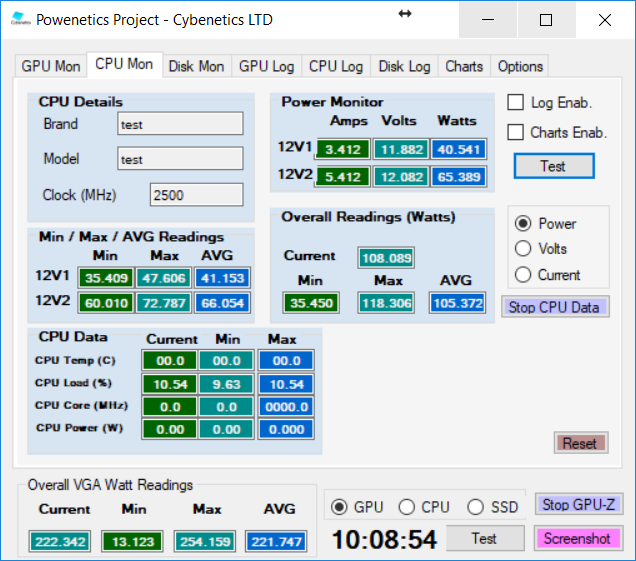Click the 12V1 AVG reading 41.153
The width and height of the screenshot is (636, 561).
click(x=223, y=278)
